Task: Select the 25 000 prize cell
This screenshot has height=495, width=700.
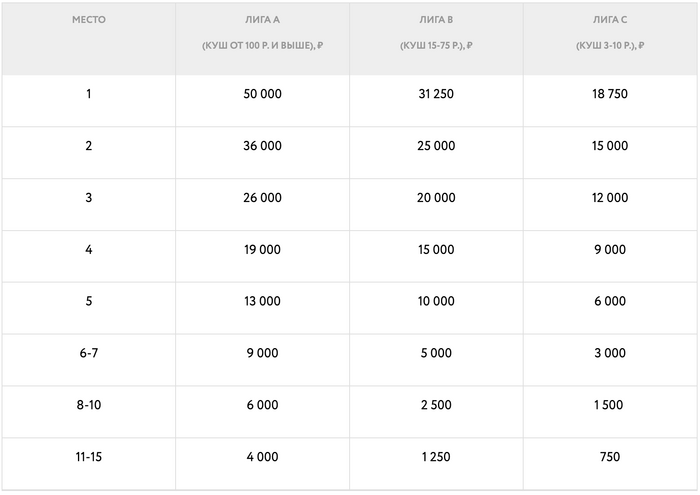Action: [x=436, y=146]
